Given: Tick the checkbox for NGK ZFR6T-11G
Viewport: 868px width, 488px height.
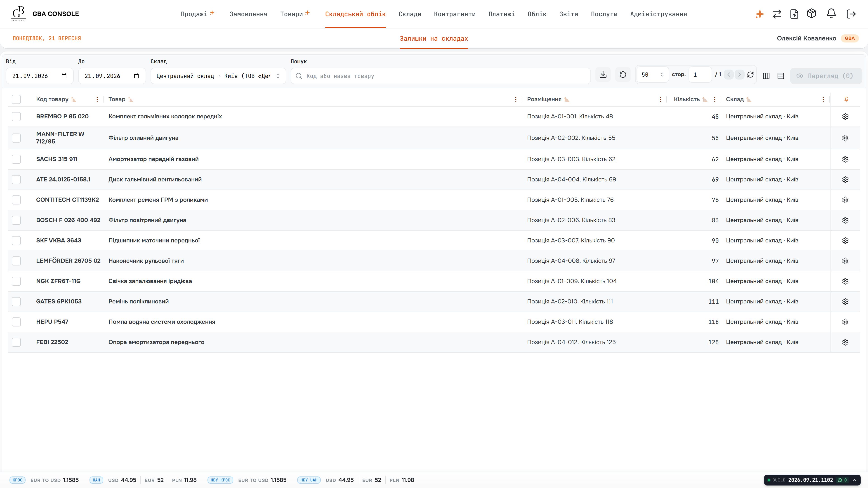Looking at the screenshot, I should pos(16,281).
